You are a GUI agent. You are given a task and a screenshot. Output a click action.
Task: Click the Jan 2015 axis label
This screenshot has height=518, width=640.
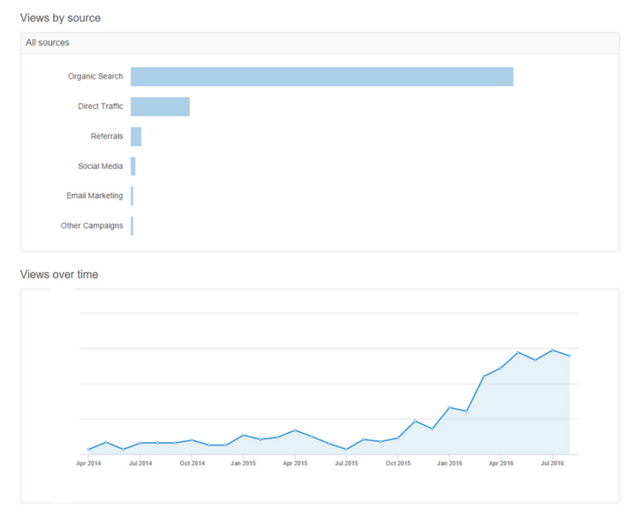pyautogui.click(x=243, y=463)
